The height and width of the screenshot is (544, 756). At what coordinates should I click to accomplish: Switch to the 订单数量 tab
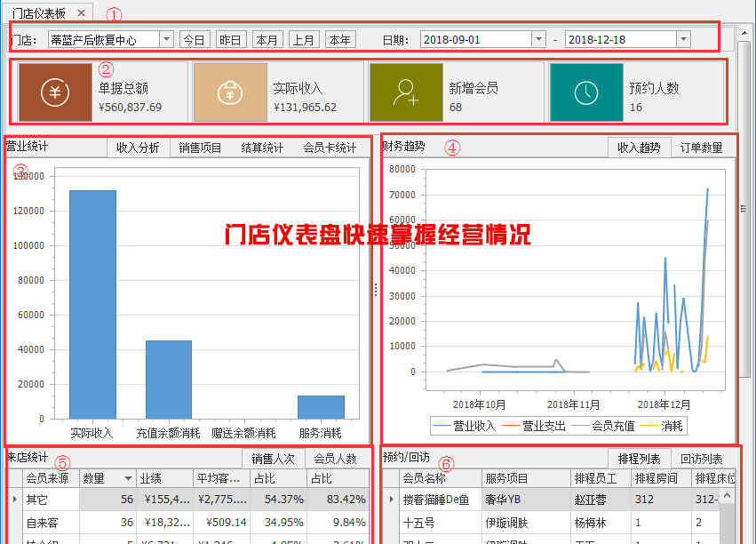[701, 148]
